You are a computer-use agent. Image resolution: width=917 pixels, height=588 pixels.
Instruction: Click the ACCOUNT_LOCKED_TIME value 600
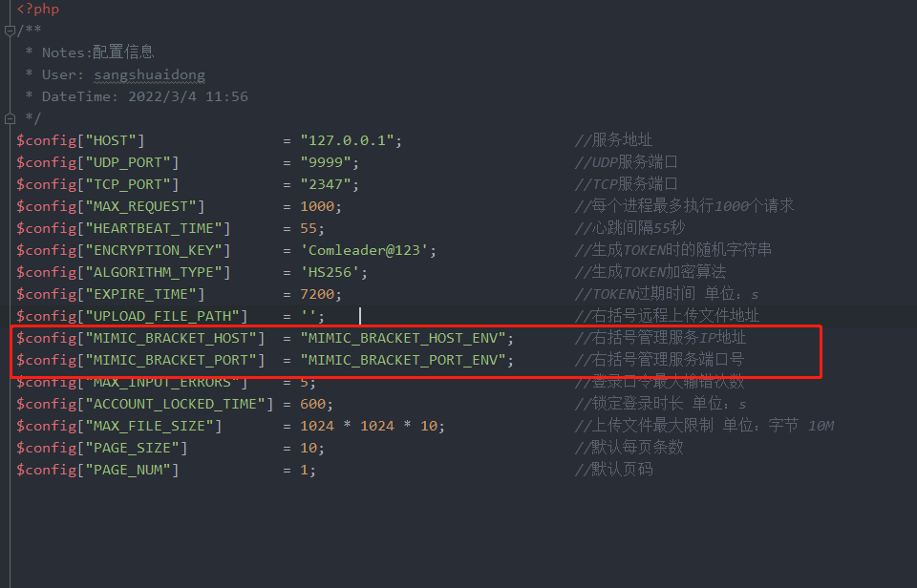[x=313, y=404]
